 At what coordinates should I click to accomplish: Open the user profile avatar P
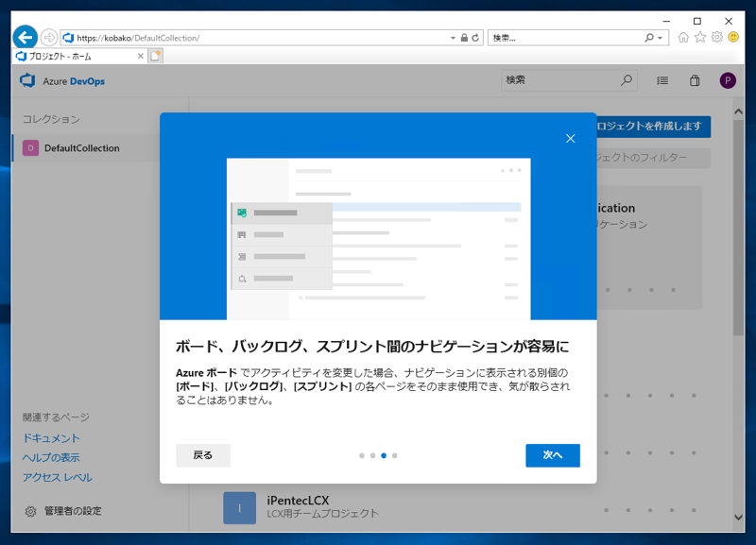[x=728, y=80]
